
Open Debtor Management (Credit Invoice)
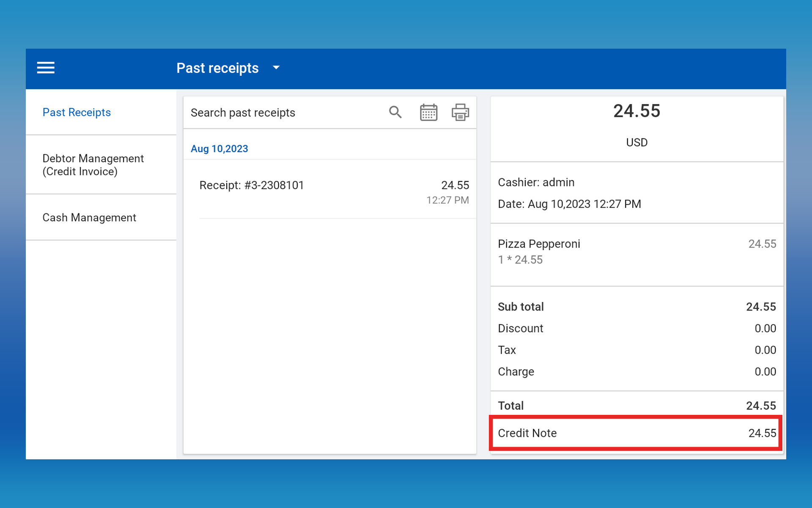[x=93, y=165]
